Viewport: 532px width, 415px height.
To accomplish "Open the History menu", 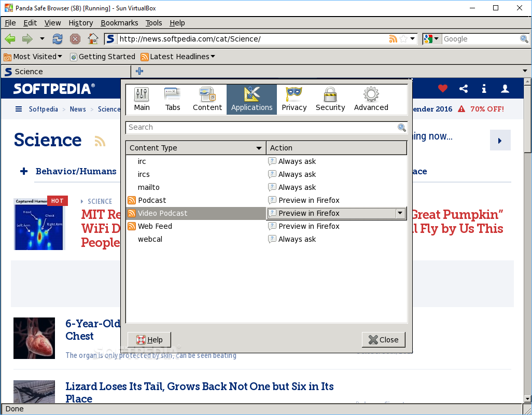I will click(81, 23).
